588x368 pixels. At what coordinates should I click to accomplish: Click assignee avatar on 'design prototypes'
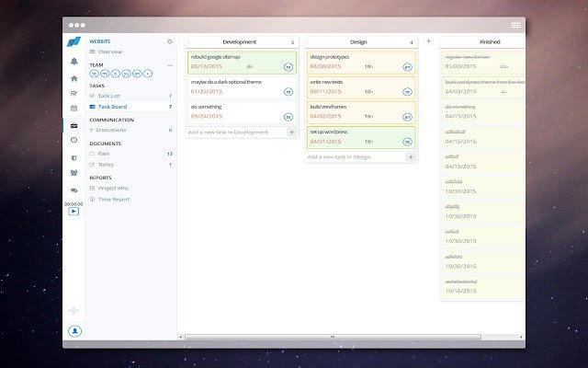(407, 67)
